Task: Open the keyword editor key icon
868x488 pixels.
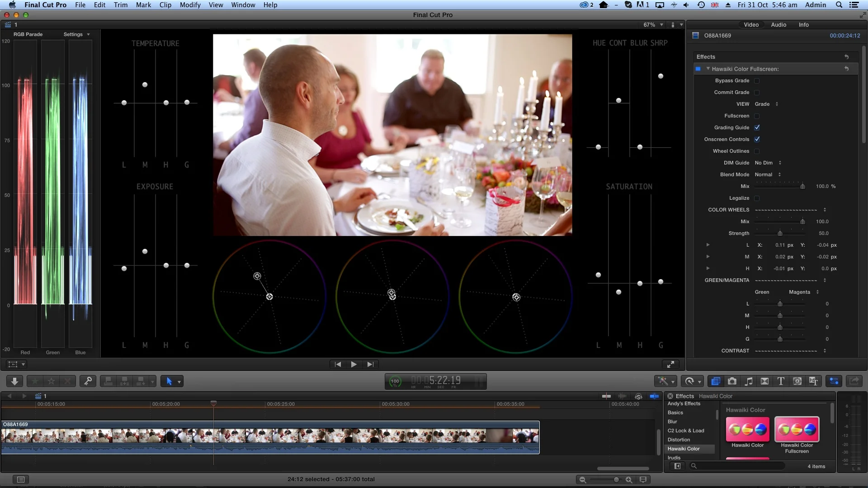Action: [88, 381]
